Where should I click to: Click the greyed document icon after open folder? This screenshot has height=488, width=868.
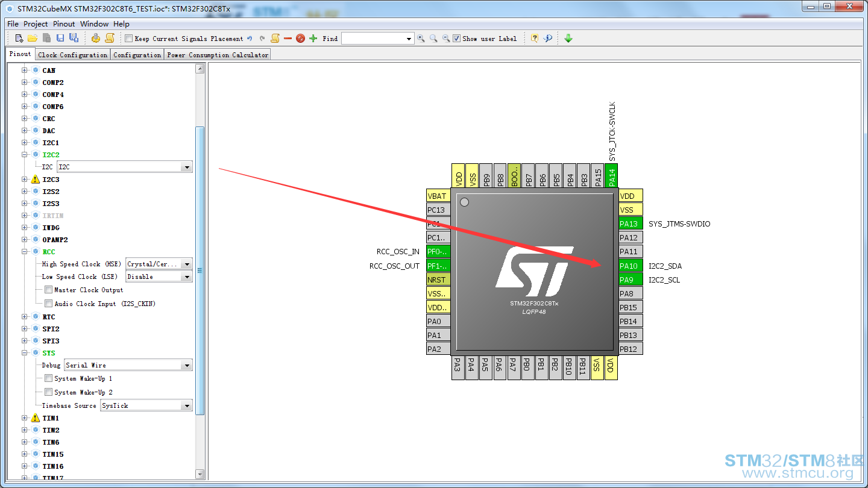[46, 39]
